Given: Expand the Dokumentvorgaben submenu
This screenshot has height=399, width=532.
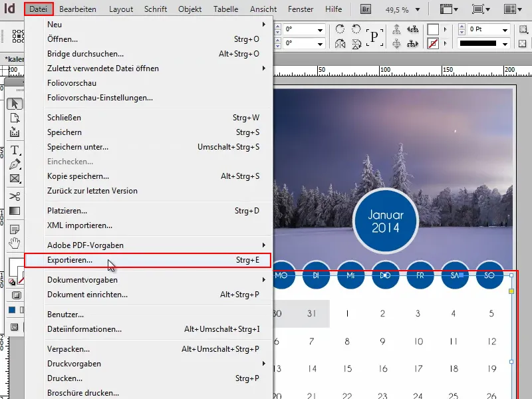Looking at the screenshot, I should (263, 279).
